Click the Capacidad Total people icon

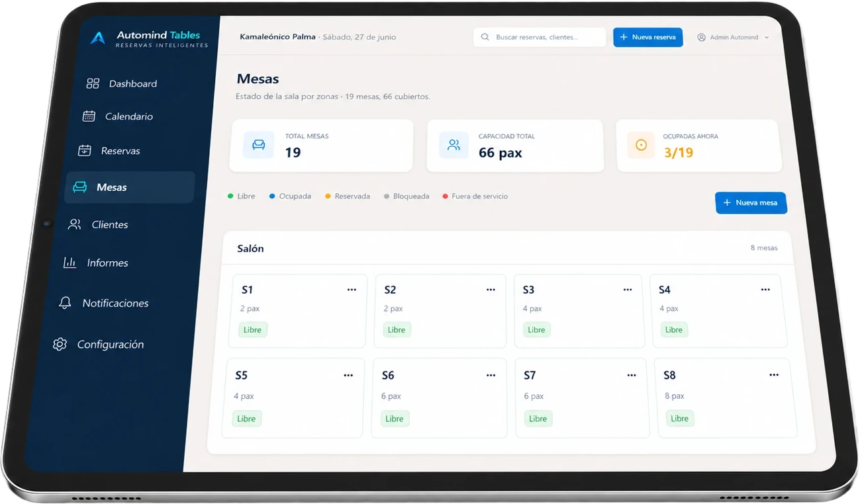(454, 145)
